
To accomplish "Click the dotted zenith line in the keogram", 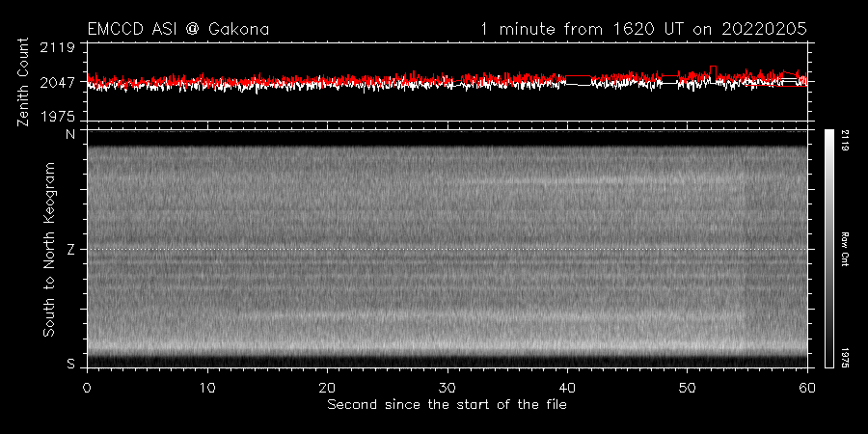I will coord(447,249).
